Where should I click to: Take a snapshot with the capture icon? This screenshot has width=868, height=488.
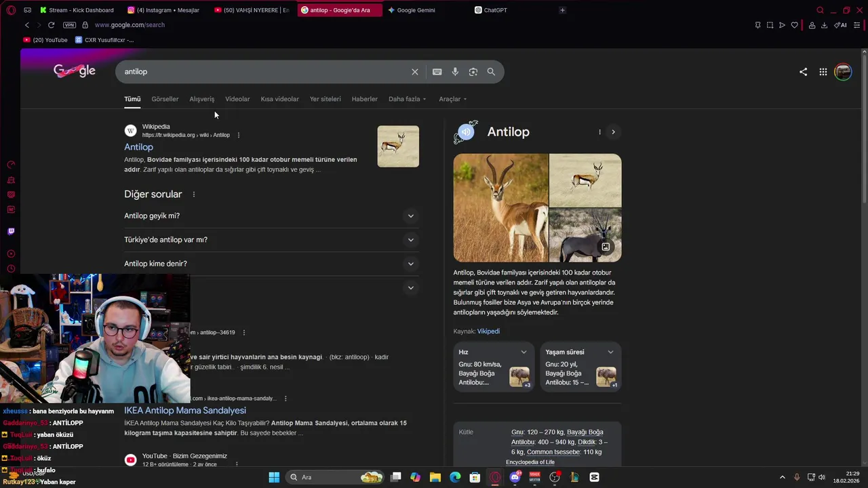[x=770, y=25]
